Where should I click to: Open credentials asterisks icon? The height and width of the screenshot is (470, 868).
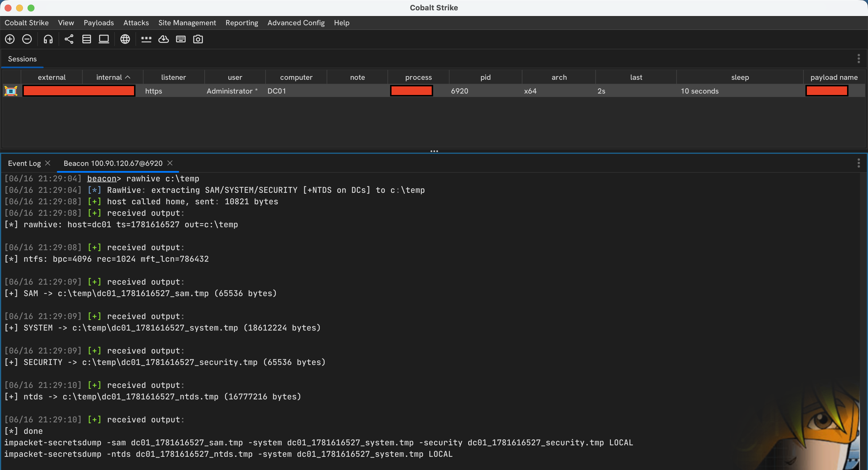[x=146, y=39]
